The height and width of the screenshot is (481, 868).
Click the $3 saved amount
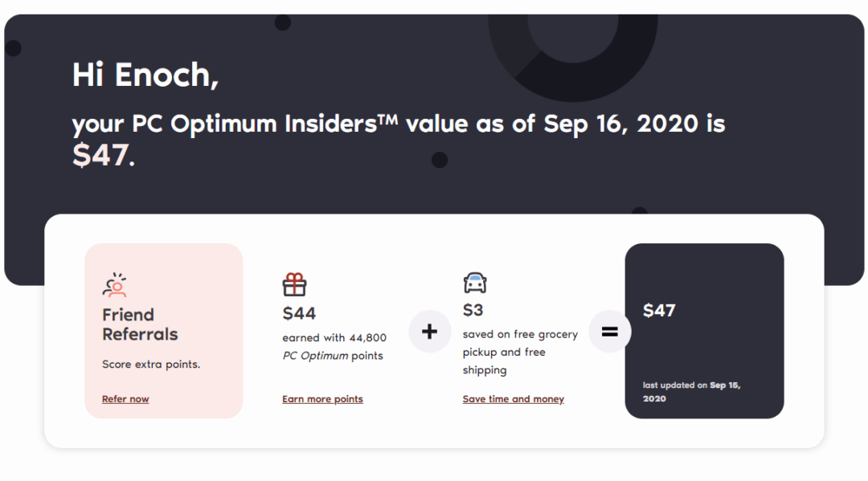[x=473, y=310]
